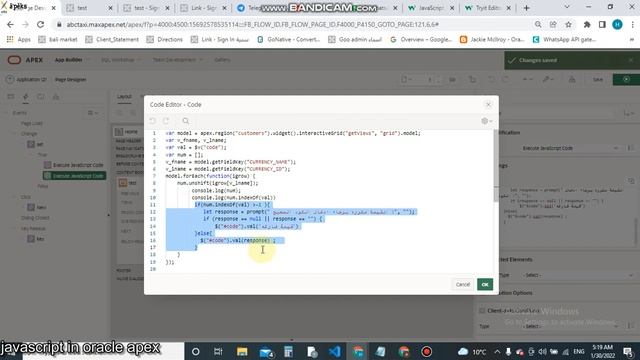
Task: Go back in browser history
Action: pyautogui.click(x=11, y=24)
